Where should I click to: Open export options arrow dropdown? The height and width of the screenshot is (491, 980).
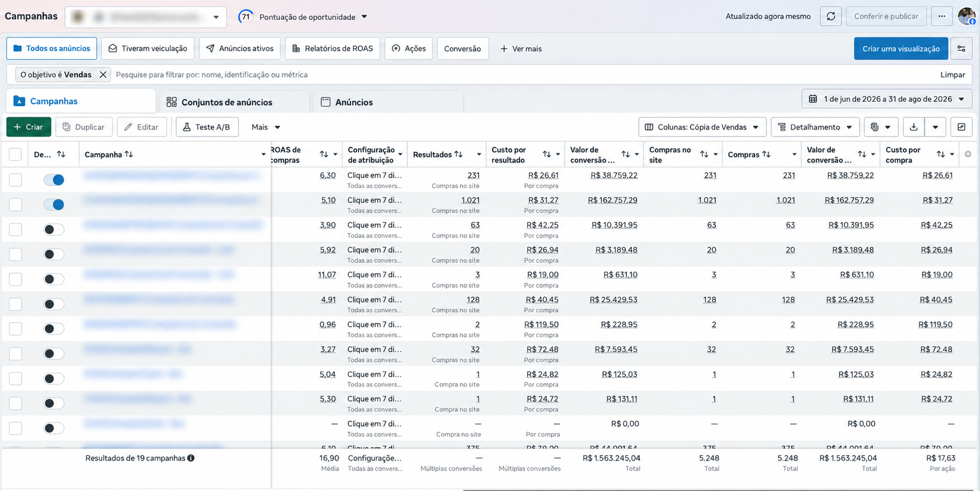(935, 127)
